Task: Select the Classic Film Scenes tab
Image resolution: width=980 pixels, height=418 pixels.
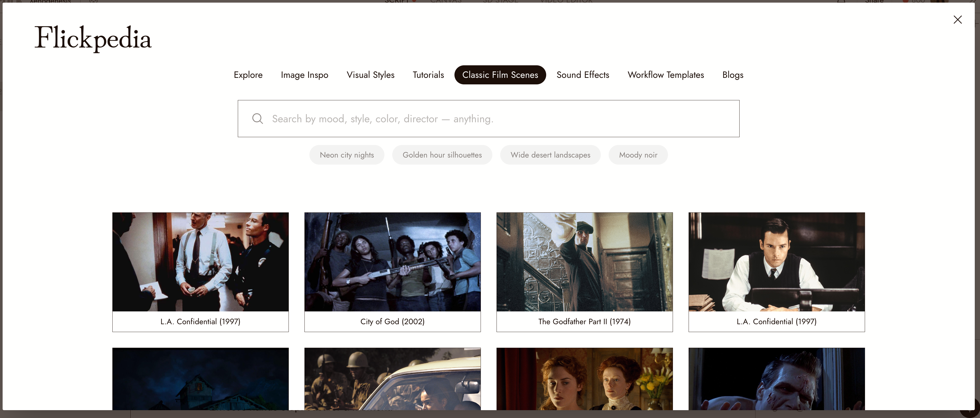Action: 500,75
